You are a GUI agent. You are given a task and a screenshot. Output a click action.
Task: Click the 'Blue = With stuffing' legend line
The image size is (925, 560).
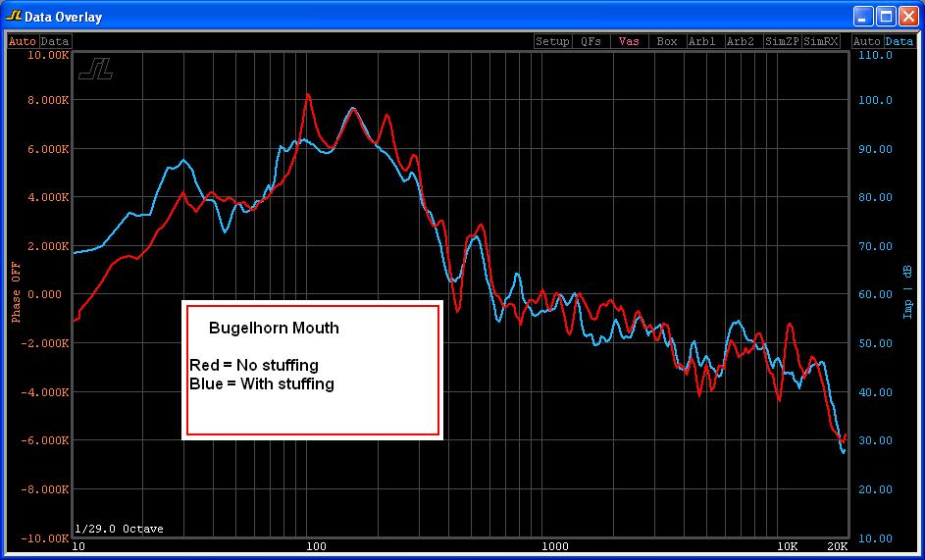pos(262,384)
